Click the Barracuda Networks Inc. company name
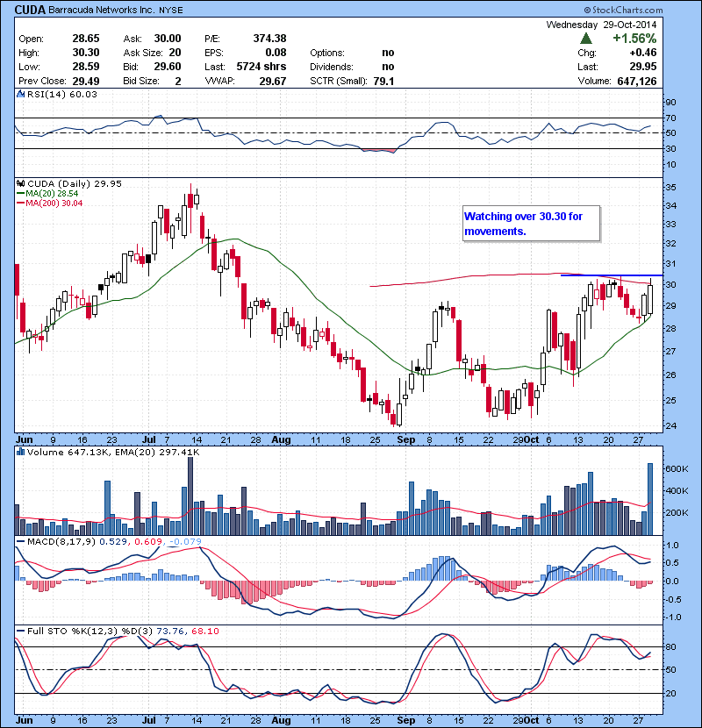 click(x=101, y=10)
